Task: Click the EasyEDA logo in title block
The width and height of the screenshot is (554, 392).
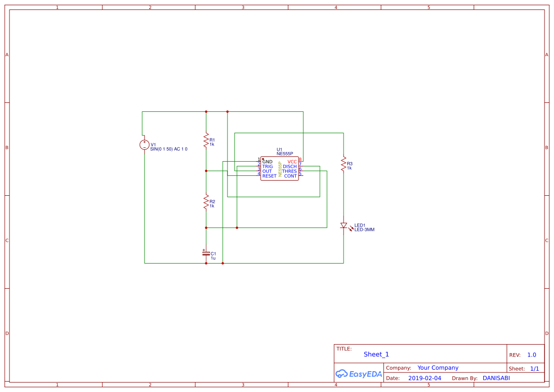Action: pos(359,374)
